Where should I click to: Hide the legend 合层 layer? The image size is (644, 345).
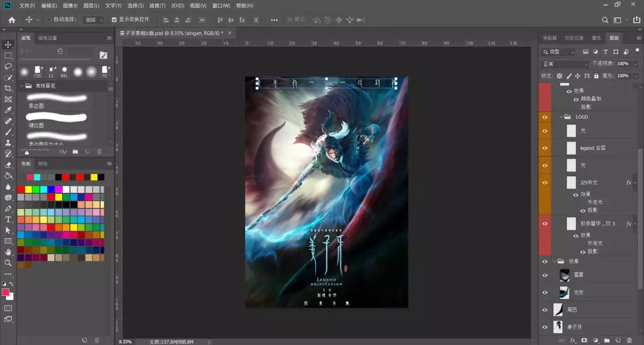coord(544,147)
